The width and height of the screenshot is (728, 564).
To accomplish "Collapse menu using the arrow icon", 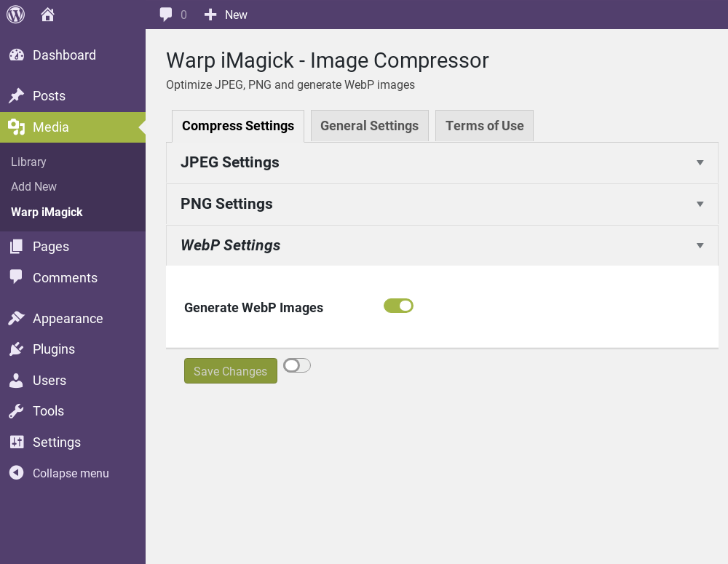I will point(16,473).
